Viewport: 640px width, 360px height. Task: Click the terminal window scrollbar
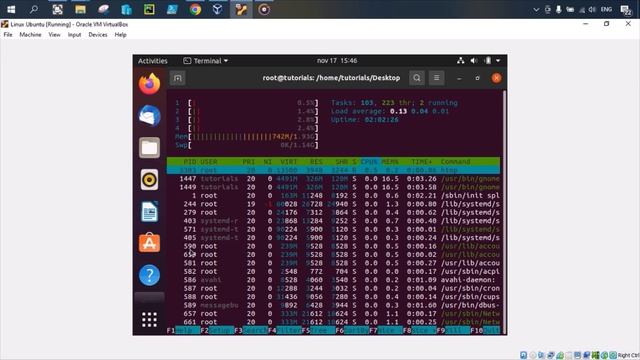pos(504,212)
